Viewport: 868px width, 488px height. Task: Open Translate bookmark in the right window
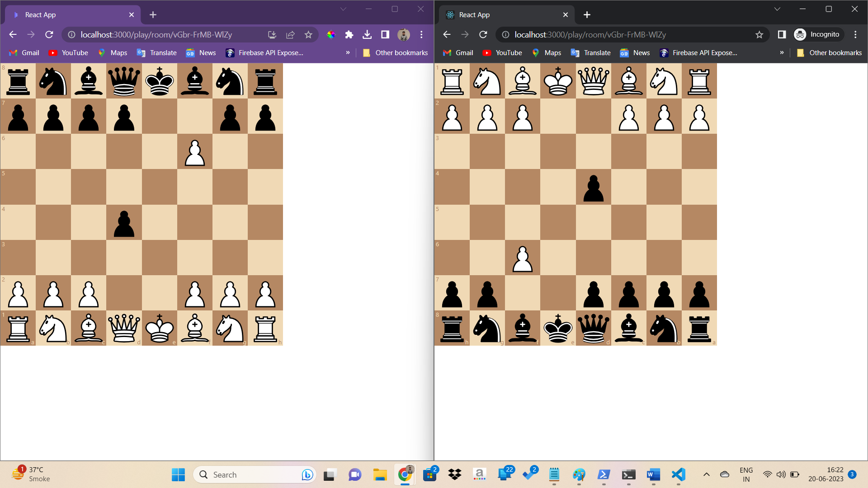pos(590,53)
